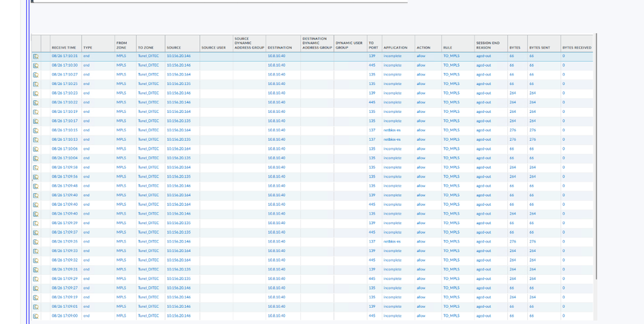Click TO_MPLS rule in the 17:10:31 row

point(451,56)
